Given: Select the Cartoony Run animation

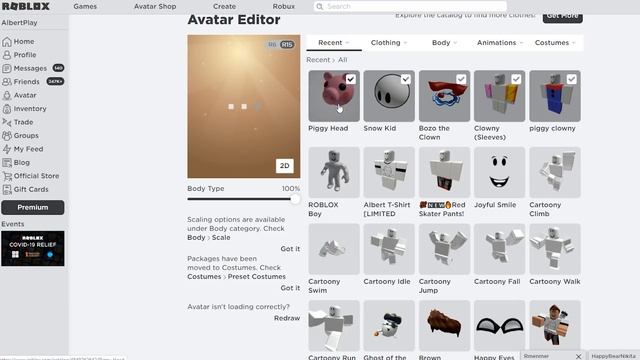Looking at the screenshot, I should (334, 326).
